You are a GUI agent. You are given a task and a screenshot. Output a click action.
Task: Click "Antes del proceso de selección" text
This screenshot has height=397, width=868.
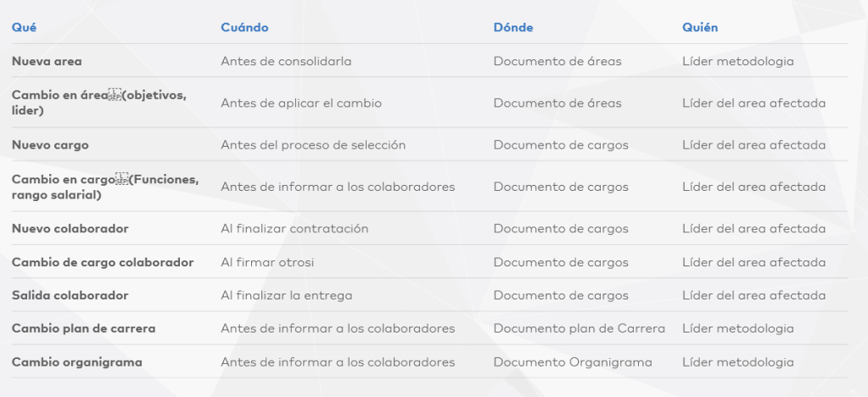pyautogui.click(x=313, y=145)
